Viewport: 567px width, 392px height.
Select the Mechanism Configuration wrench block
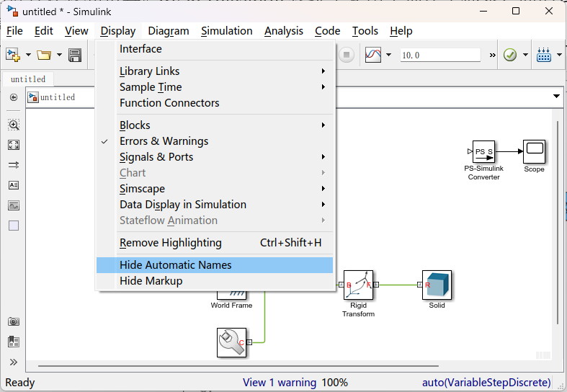point(231,342)
